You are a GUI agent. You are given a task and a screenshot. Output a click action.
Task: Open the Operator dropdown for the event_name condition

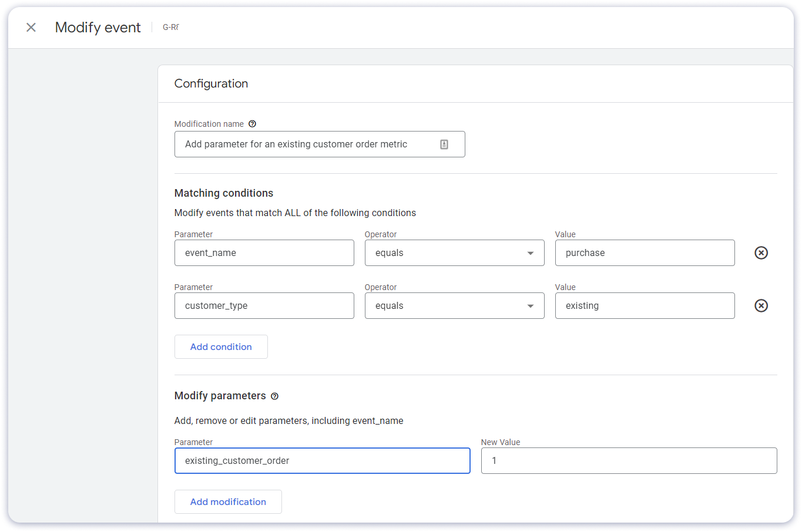[x=454, y=252]
